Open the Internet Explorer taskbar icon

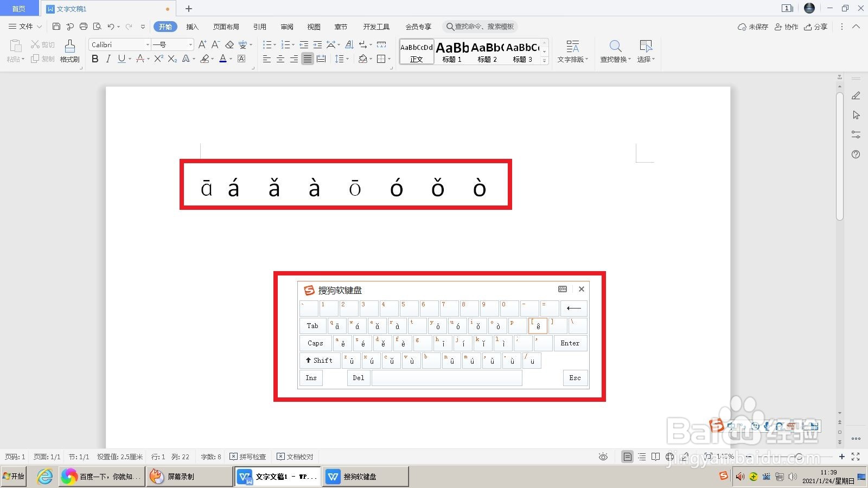tap(45, 477)
